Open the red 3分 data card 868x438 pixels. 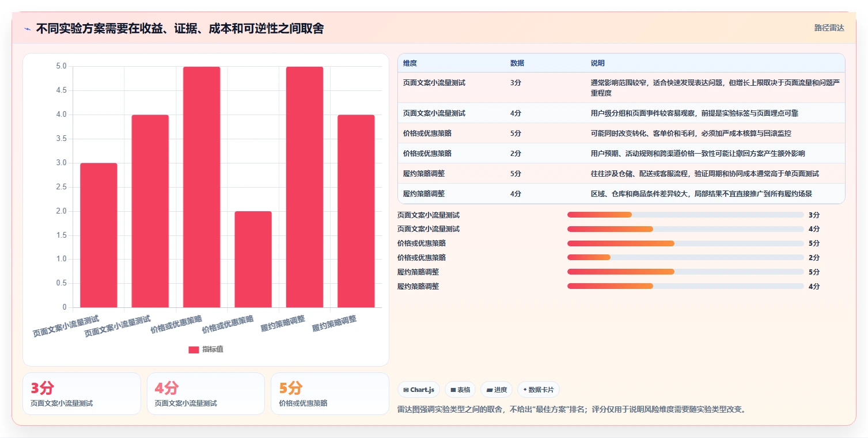82,394
